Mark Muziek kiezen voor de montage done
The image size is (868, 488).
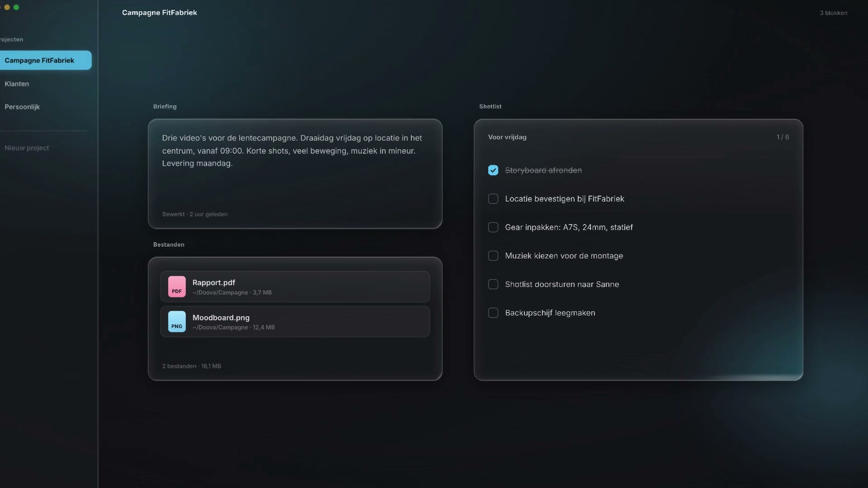493,256
